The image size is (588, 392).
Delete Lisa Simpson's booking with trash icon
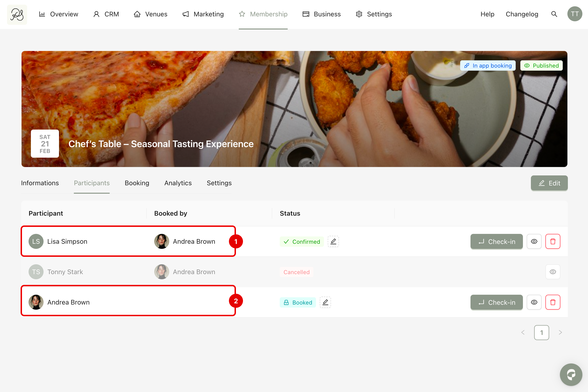(552, 242)
